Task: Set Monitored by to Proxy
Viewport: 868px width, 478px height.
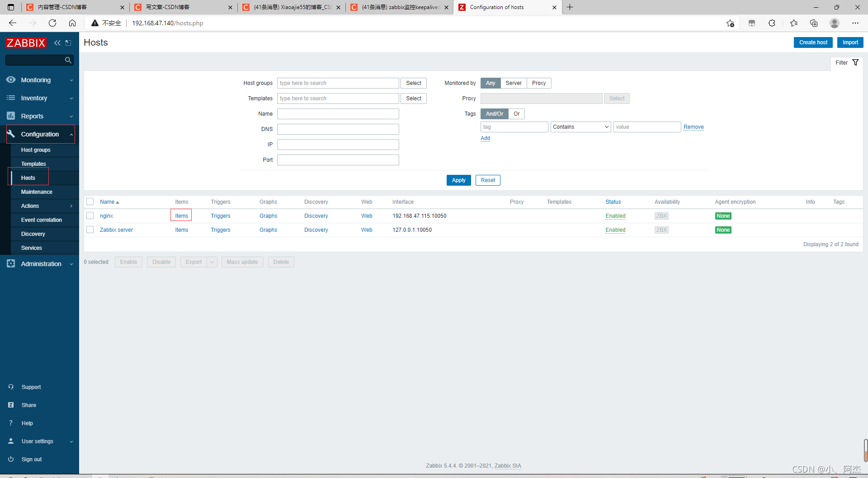Action: coord(539,83)
